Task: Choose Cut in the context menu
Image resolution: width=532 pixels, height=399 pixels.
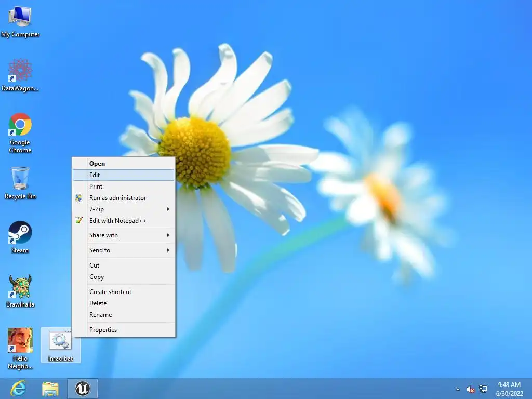Action: 124,265
